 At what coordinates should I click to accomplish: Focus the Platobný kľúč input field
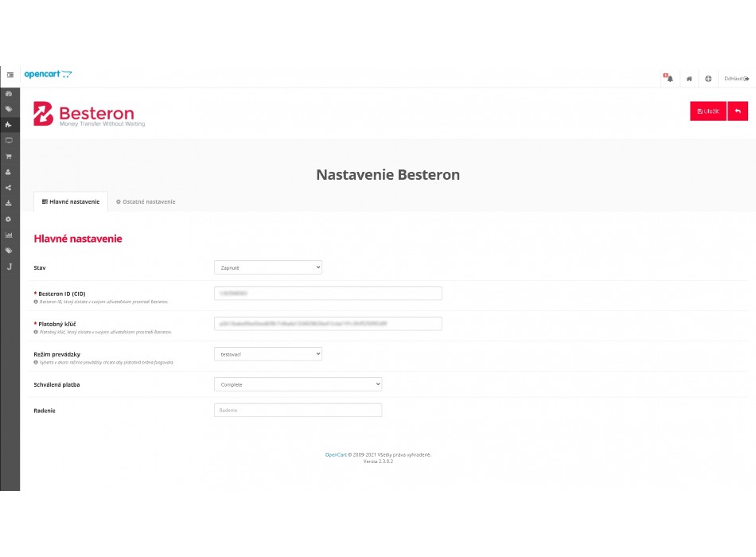328,324
